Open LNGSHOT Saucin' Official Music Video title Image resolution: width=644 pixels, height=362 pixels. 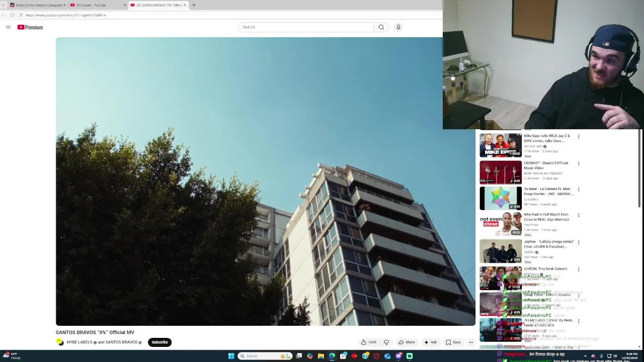[x=546, y=165]
